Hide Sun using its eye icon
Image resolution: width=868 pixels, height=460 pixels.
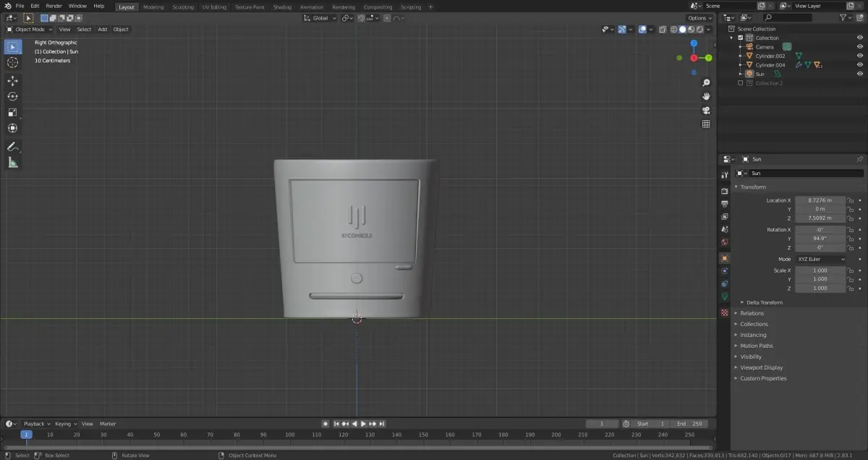pos(860,74)
